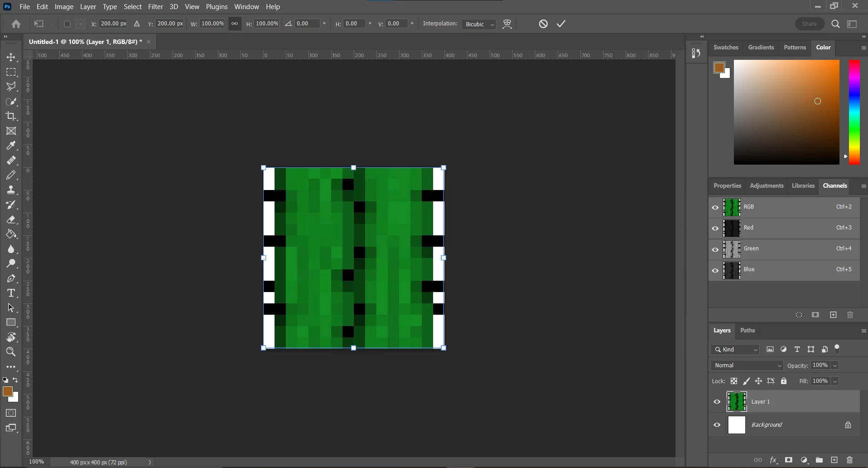Open the Filter menu
The width and height of the screenshot is (868, 468).
tap(155, 7)
